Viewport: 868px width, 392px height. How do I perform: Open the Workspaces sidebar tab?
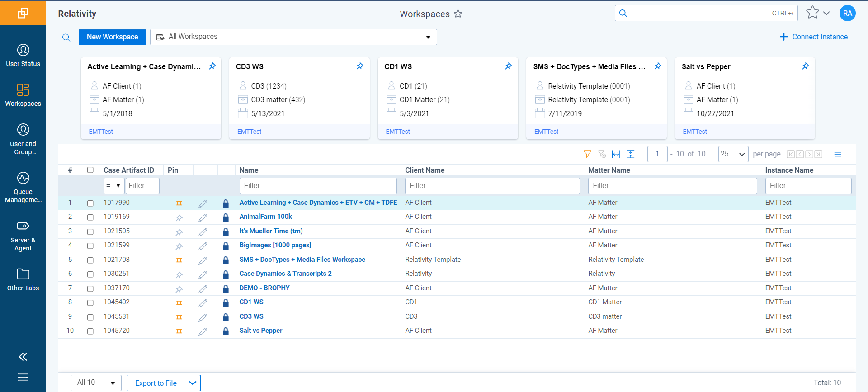(x=23, y=95)
